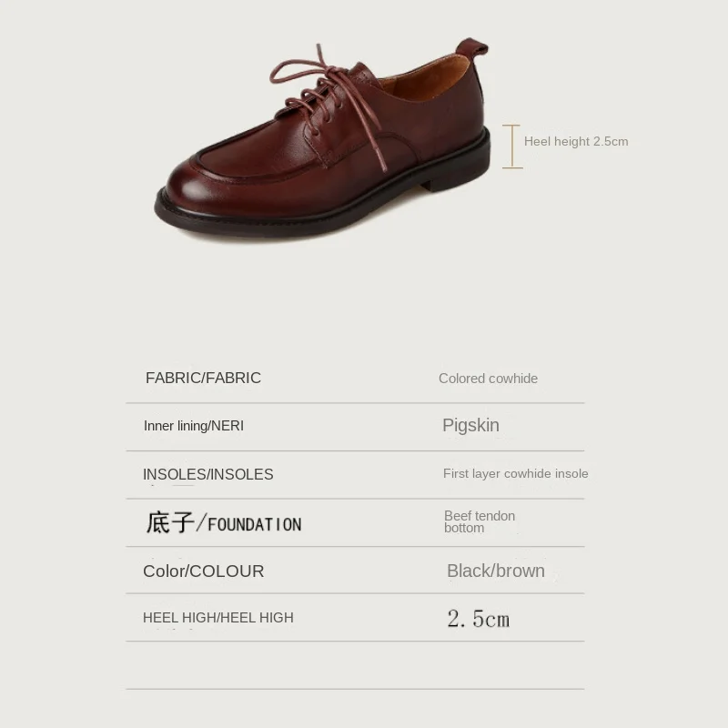
Task: Select the 'Pigskin' value text
Action: pyautogui.click(x=470, y=425)
